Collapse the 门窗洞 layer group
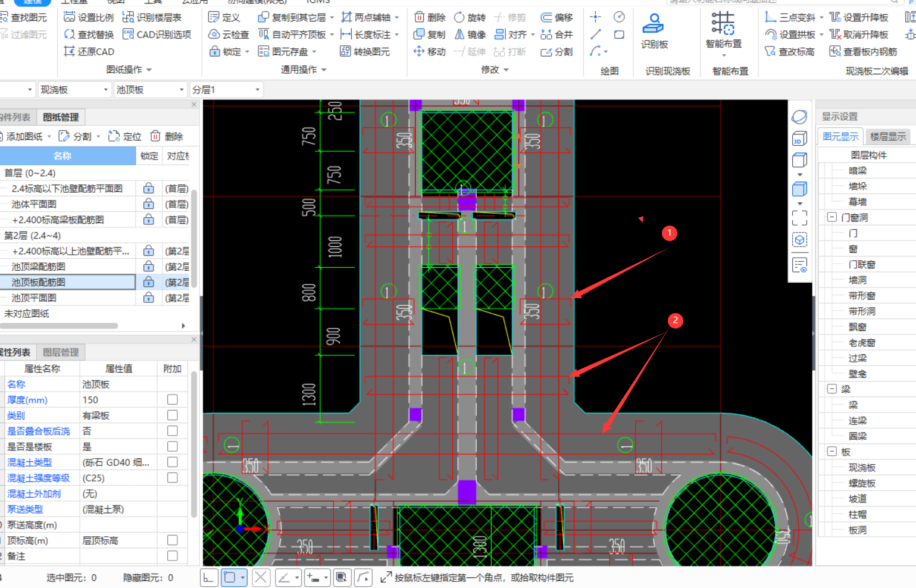The image size is (916, 588). tap(832, 217)
